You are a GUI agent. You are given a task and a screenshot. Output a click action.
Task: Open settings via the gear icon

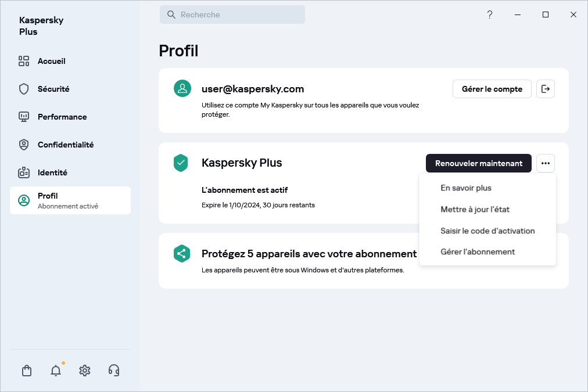(x=85, y=371)
